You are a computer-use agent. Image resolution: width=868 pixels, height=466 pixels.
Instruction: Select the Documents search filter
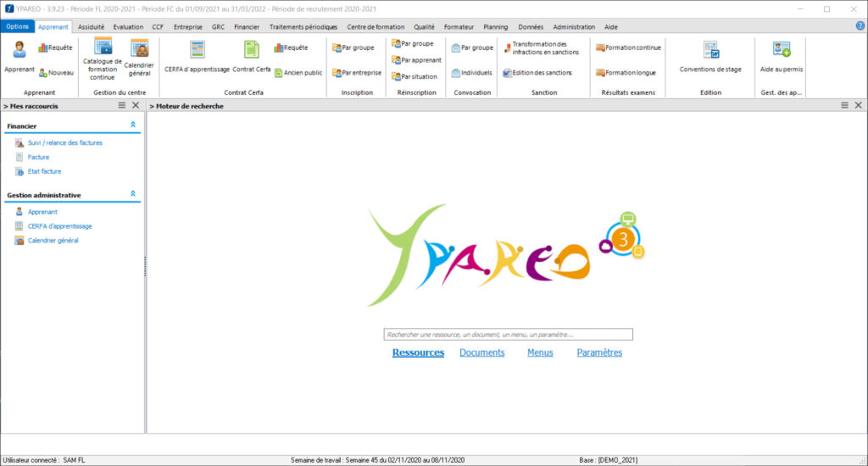coord(481,352)
